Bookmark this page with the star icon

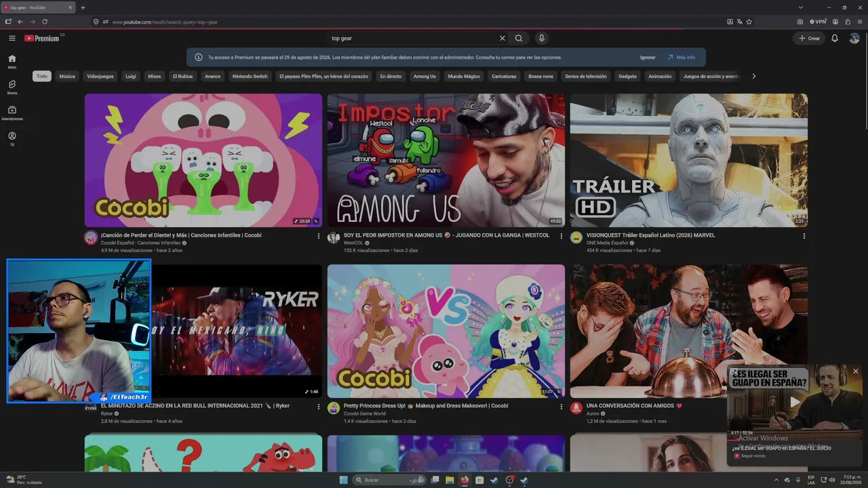click(749, 22)
